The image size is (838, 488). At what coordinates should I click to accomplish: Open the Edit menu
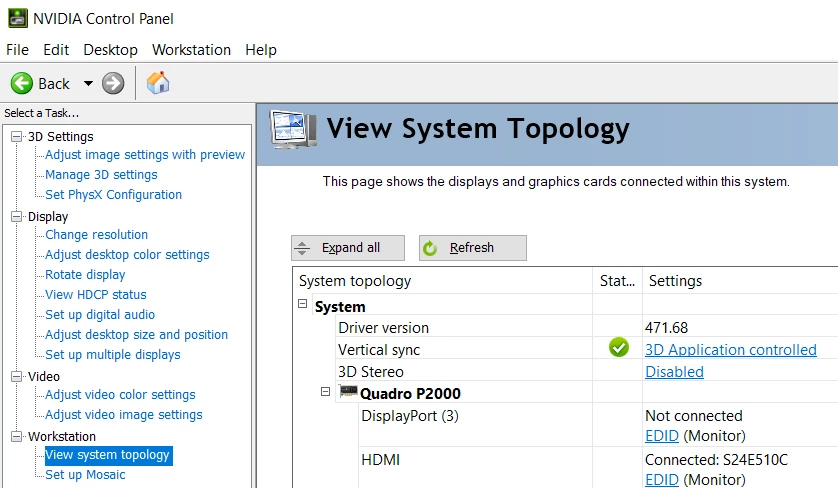pos(56,50)
